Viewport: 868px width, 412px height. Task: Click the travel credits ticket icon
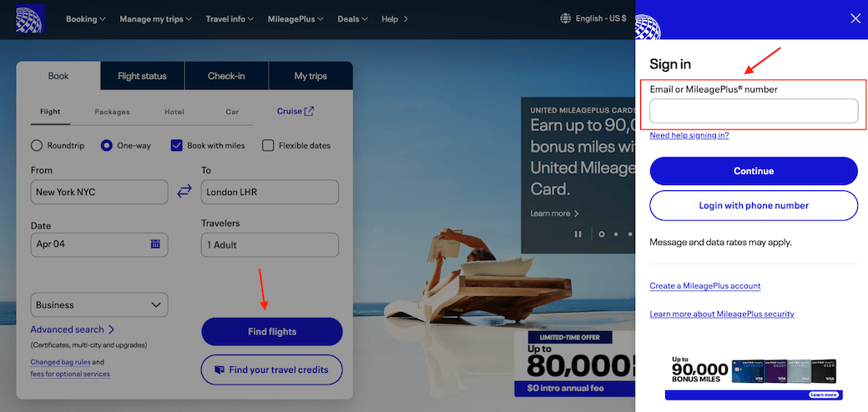220,370
